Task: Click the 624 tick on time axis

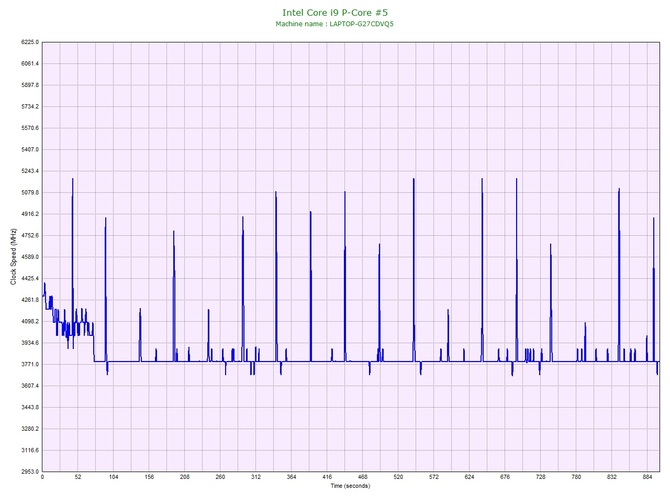Action: click(x=469, y=477)
